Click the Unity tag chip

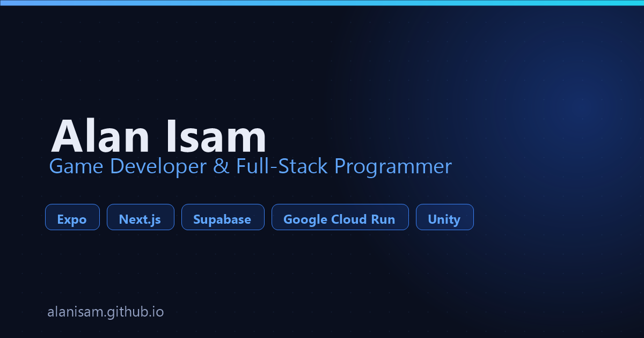pos(445,217)
